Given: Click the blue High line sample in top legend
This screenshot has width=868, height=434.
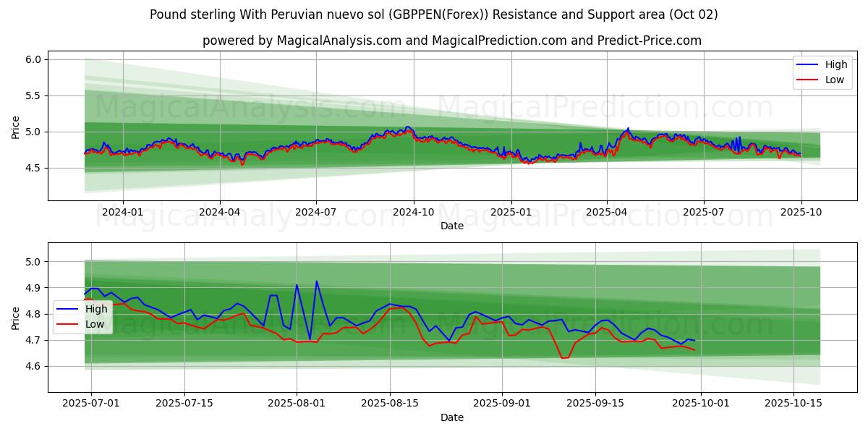Looking at the screenshot, I should [807, 64].
